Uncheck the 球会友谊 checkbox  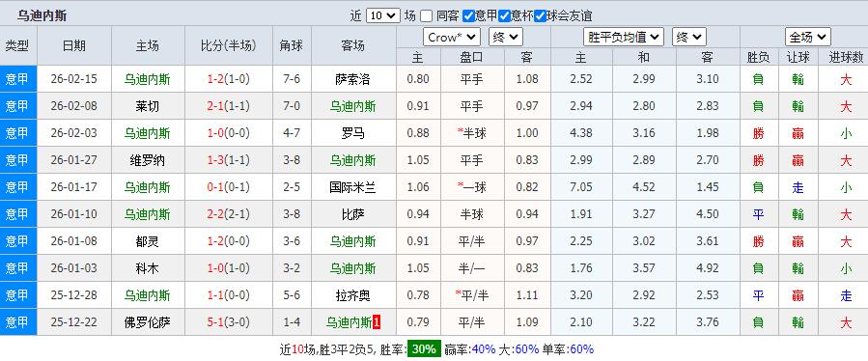tap(541, 16)
